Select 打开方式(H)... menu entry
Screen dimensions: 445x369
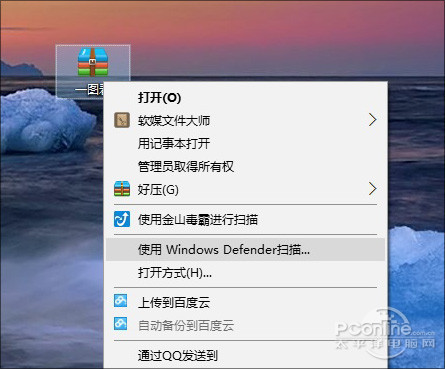[245, 273]
